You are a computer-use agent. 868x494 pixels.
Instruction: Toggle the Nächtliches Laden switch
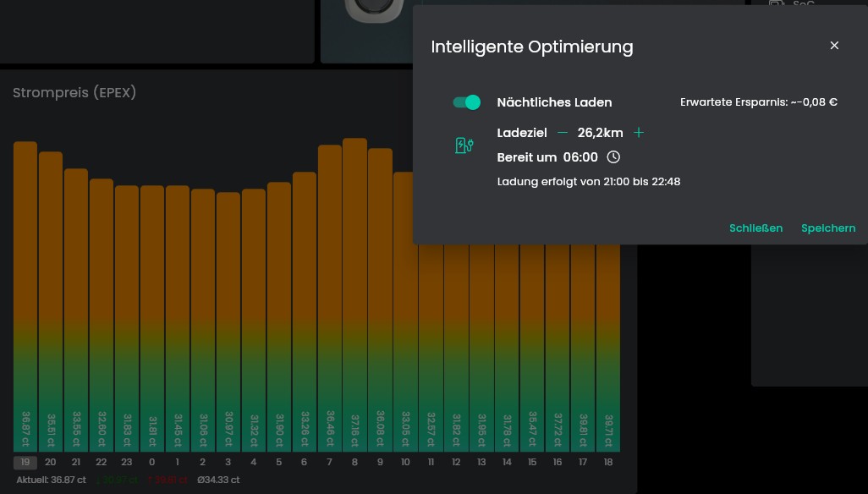click(x=466, y=102)
